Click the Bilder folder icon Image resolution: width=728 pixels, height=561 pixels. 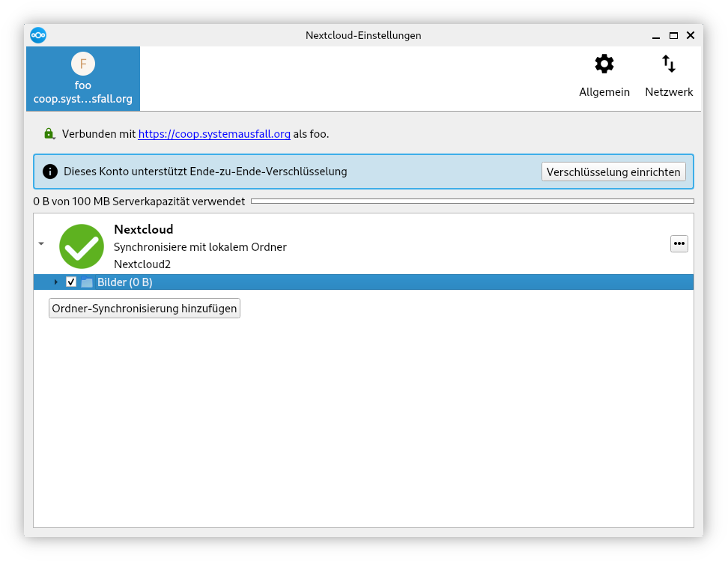(86, 282)
